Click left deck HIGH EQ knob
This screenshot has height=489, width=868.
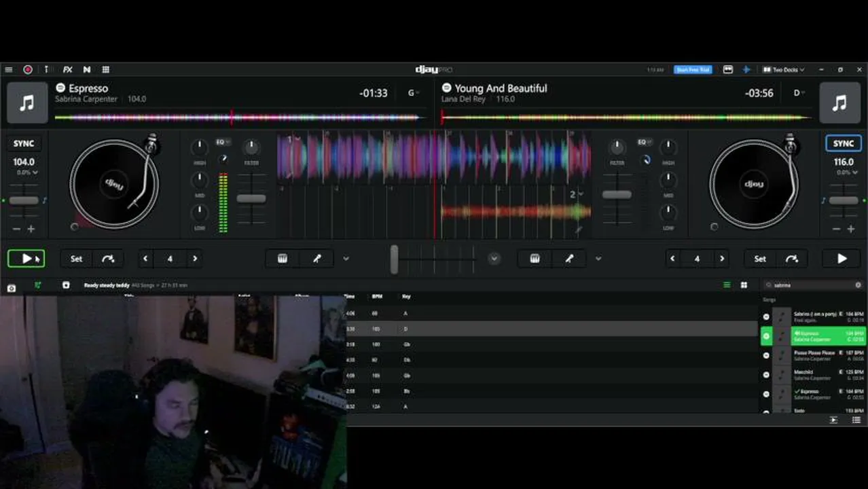(x=200, y=147)
